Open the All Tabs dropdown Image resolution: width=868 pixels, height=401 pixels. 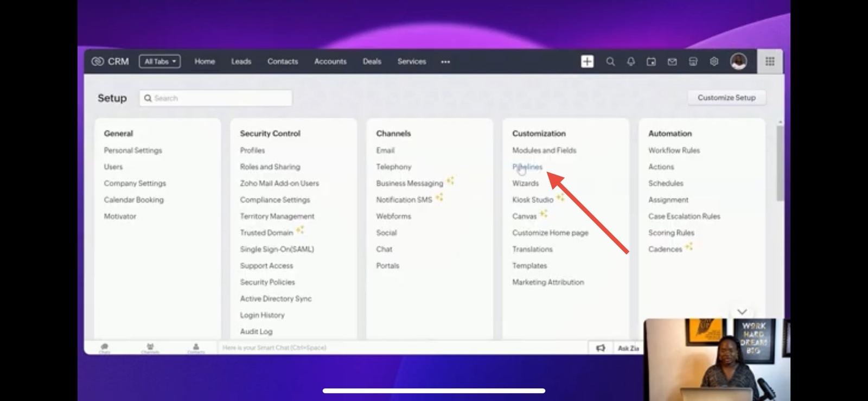159,61
